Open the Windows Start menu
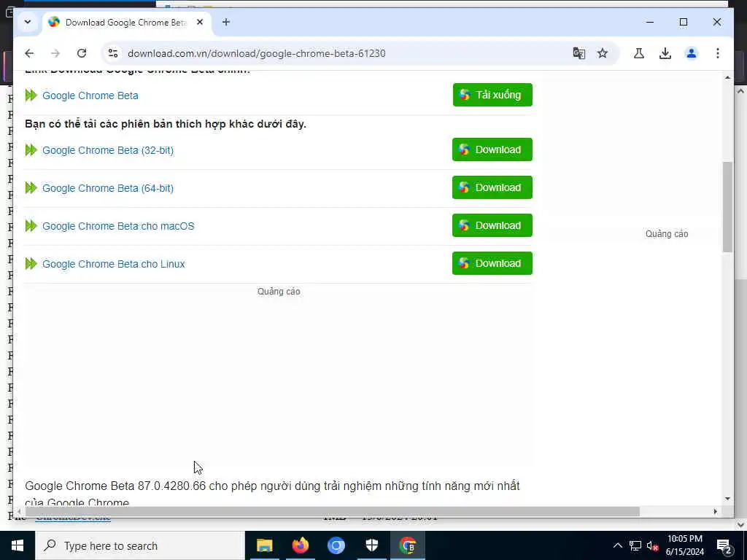This screenshot has height=560, width=747. (x=18, y=545)
